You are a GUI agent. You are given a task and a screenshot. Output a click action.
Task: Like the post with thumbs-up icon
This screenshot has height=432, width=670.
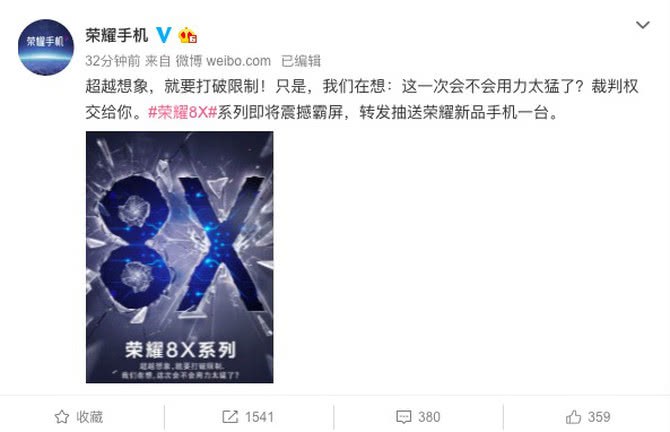click(x=573, y=417)
